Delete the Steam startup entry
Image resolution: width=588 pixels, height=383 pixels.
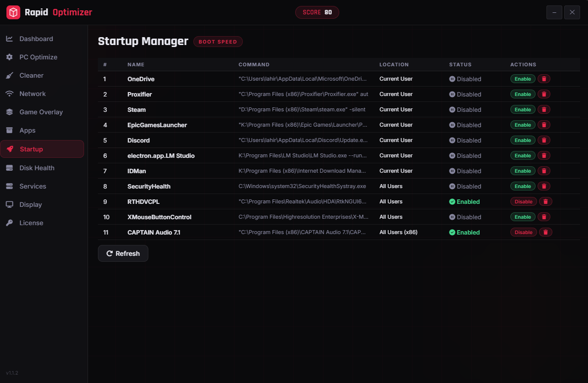tap(544, 109)
